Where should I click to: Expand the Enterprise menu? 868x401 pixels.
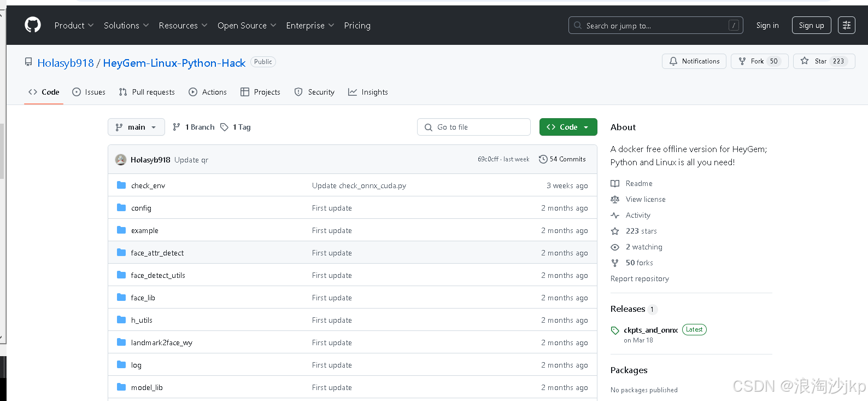coord(310,25)
